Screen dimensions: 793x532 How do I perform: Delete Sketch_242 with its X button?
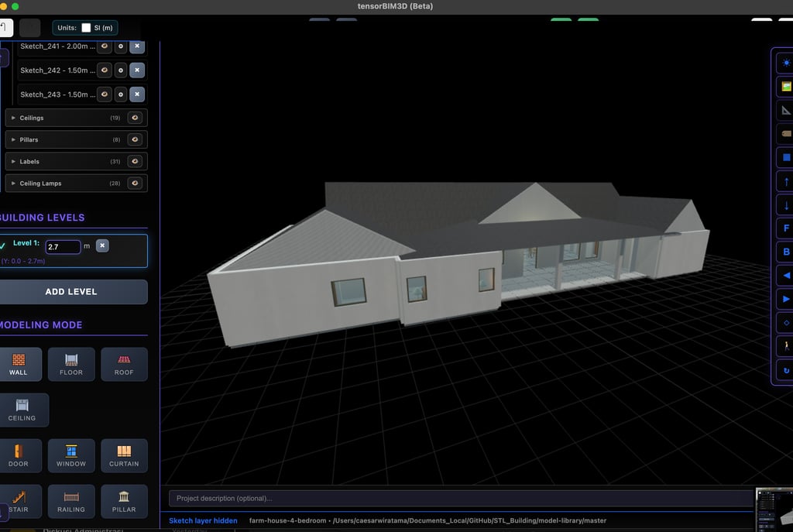tap(137, 70)
